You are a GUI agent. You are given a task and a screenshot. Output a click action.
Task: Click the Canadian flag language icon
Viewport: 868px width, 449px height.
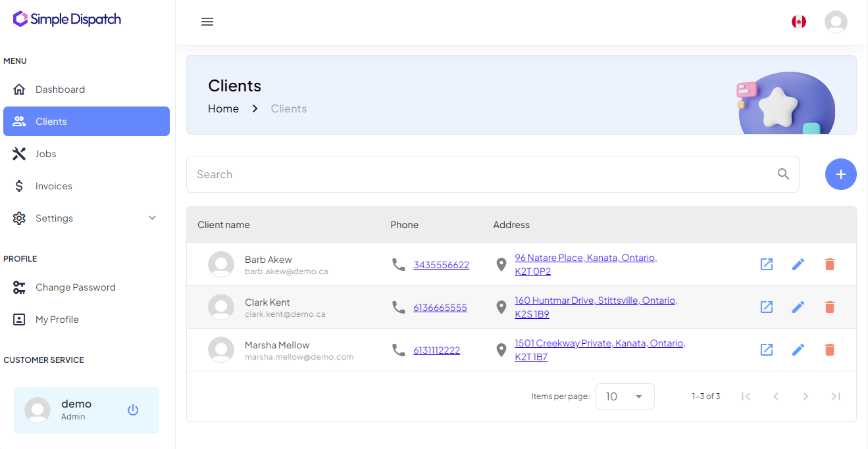(798, 22)
